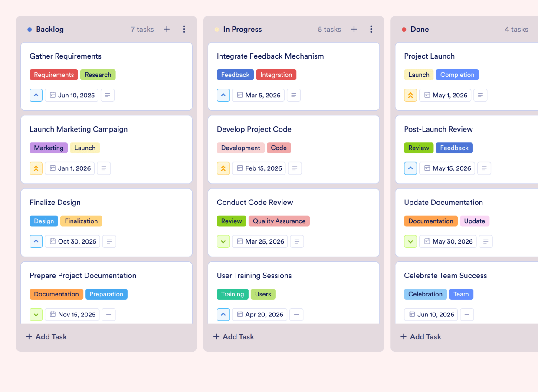This screenshot has height=392, width=538.
Task: Click Add Task in the Done column
Action: point(420,336)
